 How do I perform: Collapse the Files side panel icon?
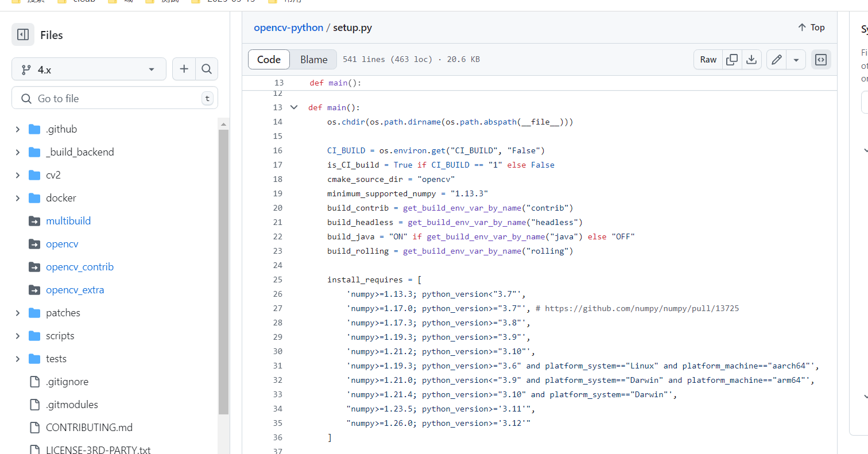pos(23,35)
